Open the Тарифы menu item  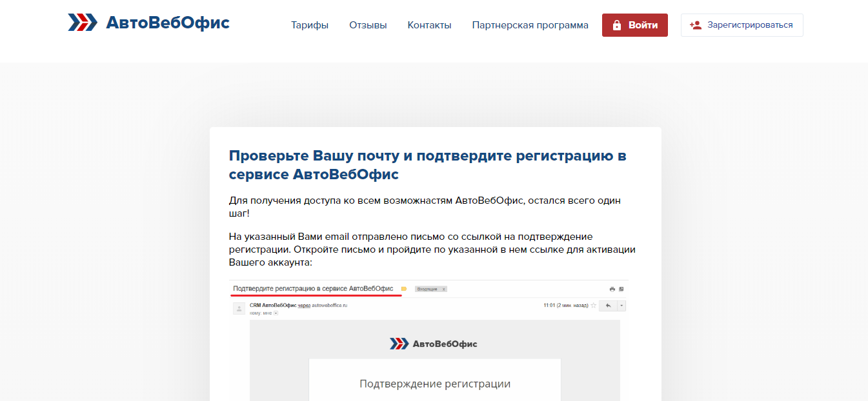point(310,25)
